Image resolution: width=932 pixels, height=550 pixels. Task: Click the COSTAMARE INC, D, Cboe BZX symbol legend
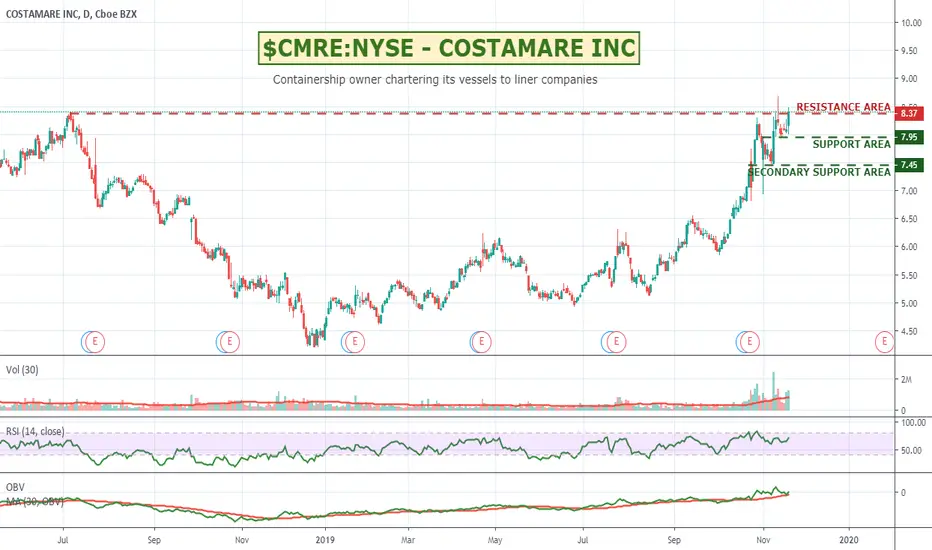pos(71,14)
